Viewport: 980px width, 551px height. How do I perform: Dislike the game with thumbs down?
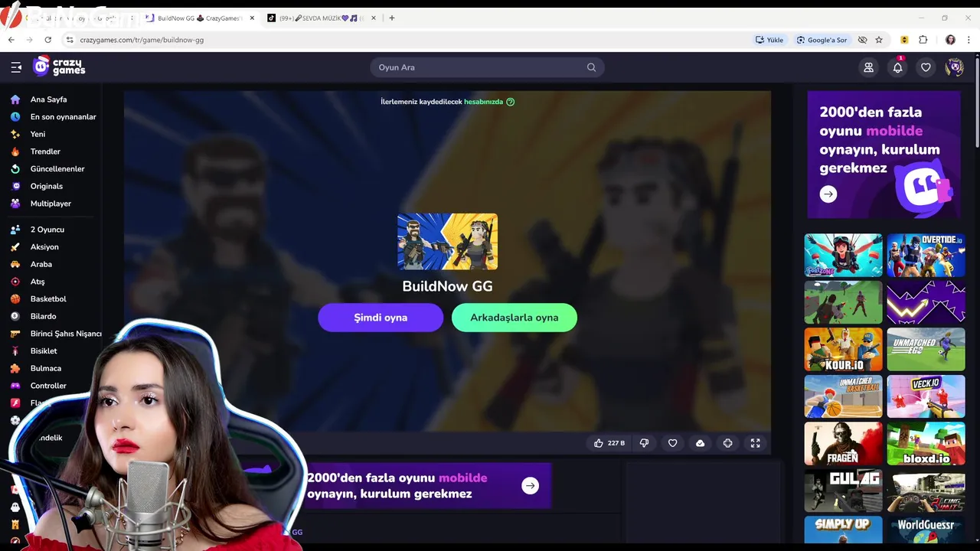tap(644, 443)
